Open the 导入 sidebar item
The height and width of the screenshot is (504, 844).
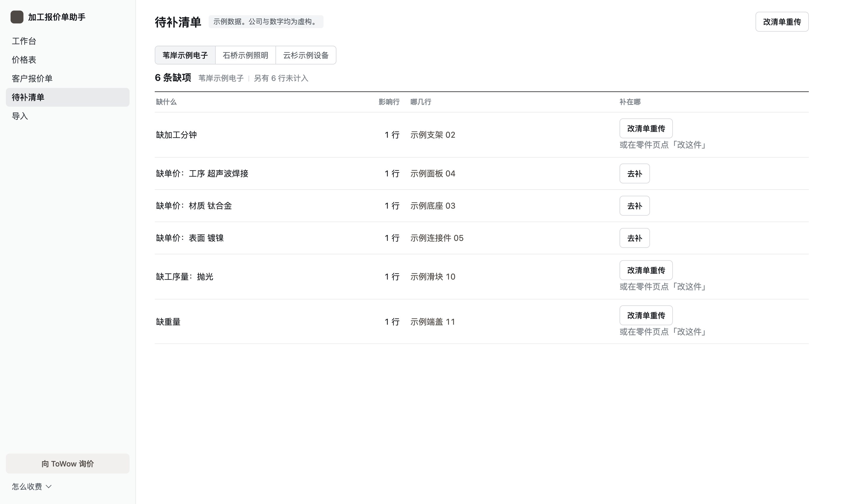(68, 116)
